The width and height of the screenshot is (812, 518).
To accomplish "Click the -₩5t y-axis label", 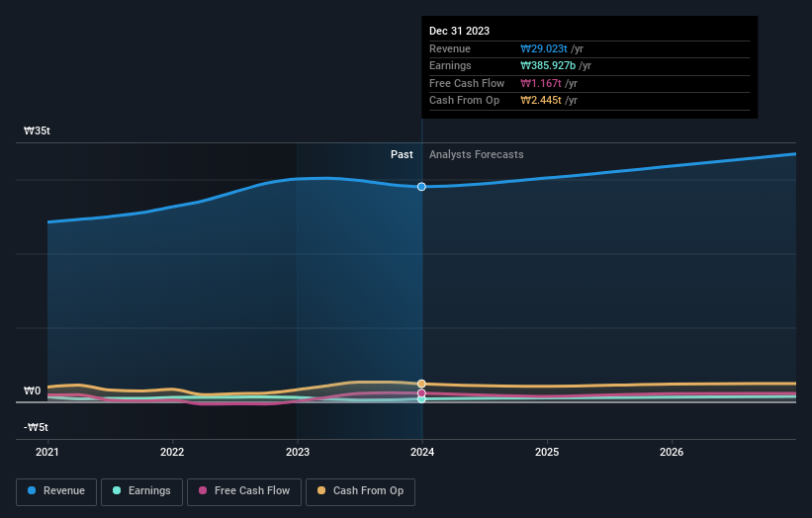I will (36, 427).
